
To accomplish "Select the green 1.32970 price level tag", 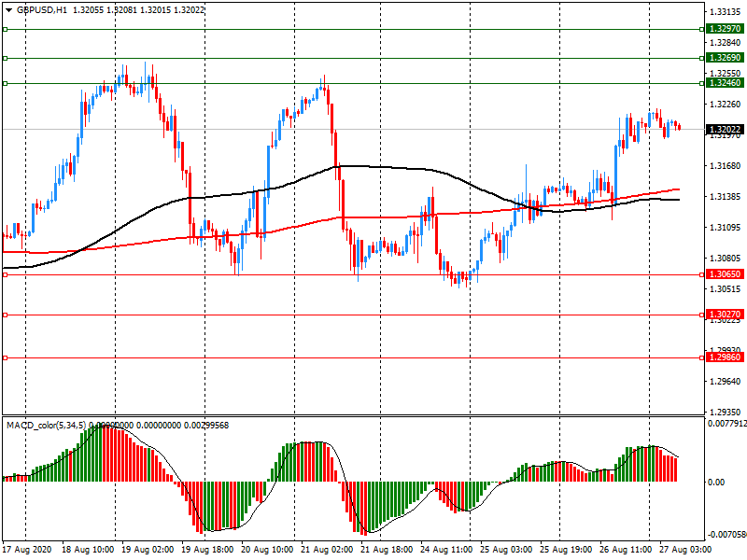I will (725, 29).
